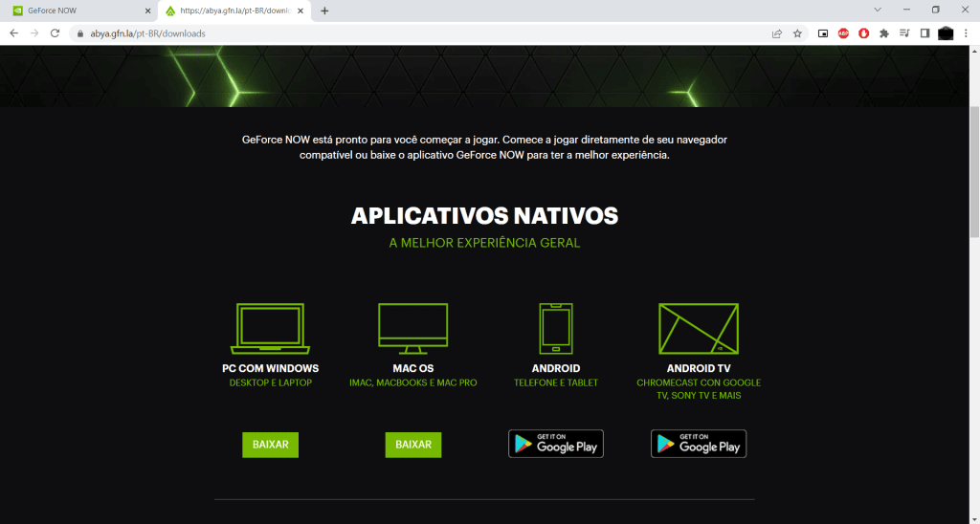Open the ABP adblock extension
This screenshot has height=524, width=980.
point(844,33)
